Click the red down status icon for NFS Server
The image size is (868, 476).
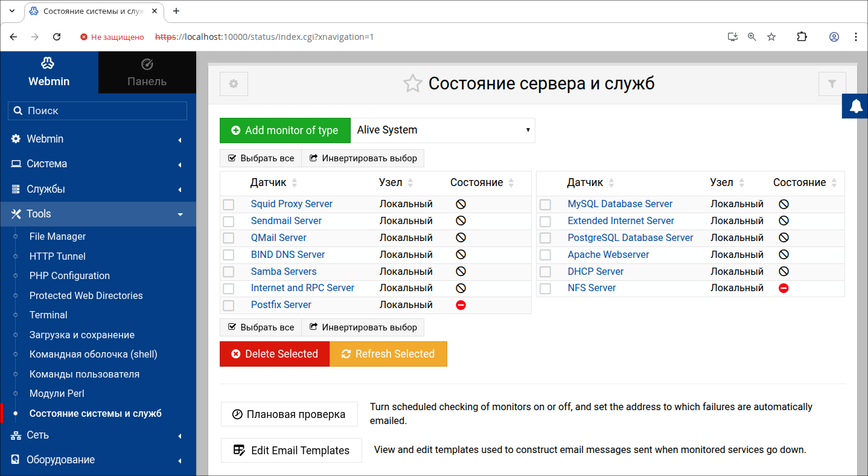[x=783, y=288]
